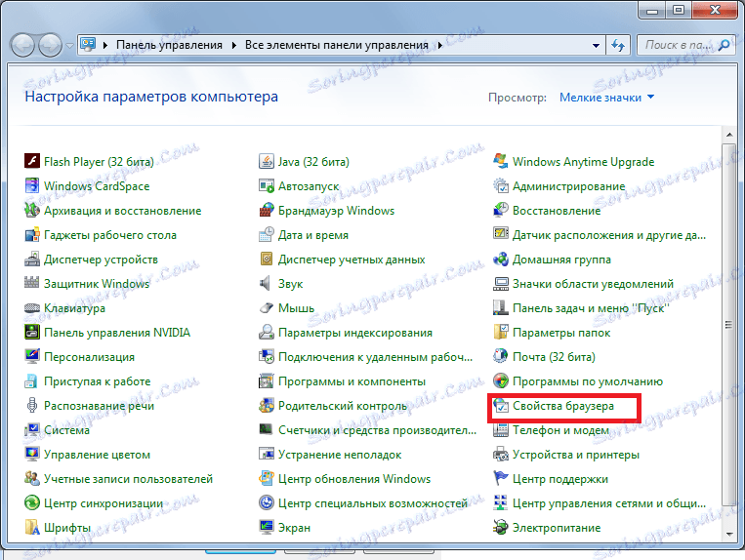Click the refresh button beside address bar
The width and height of the screenshot is (745, 560).
click(618, 45)
